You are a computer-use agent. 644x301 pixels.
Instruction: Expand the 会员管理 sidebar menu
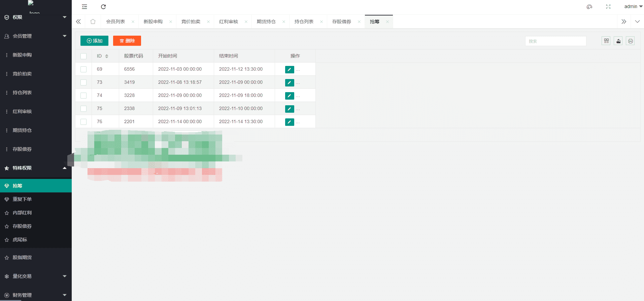tap(36, 36)
